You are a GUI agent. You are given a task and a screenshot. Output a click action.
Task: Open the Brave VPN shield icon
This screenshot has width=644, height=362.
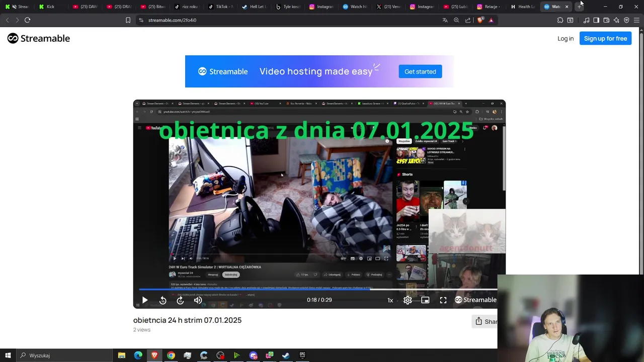626,20
